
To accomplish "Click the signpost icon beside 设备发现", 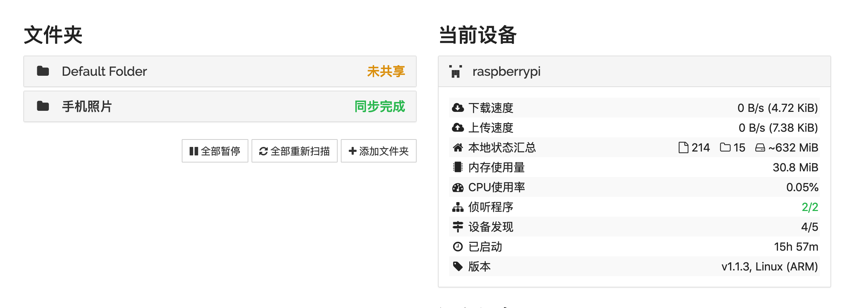I will coord(458,227).
